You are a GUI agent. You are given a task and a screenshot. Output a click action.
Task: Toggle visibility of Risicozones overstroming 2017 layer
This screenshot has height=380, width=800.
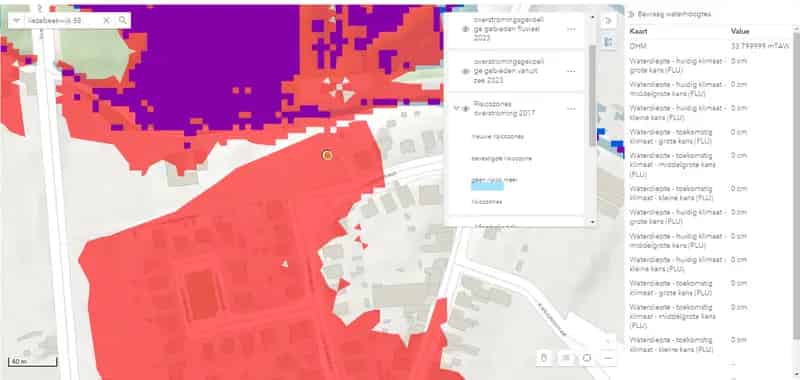pyautogui.click(x=465, y=109)
